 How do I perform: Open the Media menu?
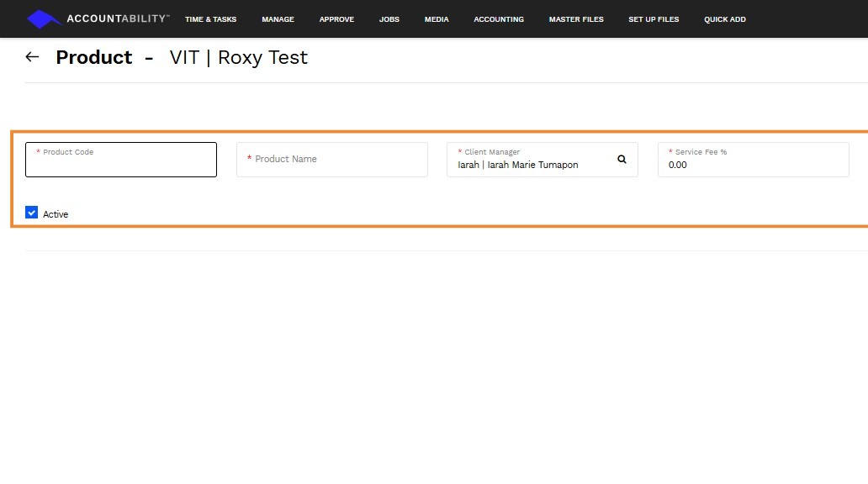click(x=437, y=19)
